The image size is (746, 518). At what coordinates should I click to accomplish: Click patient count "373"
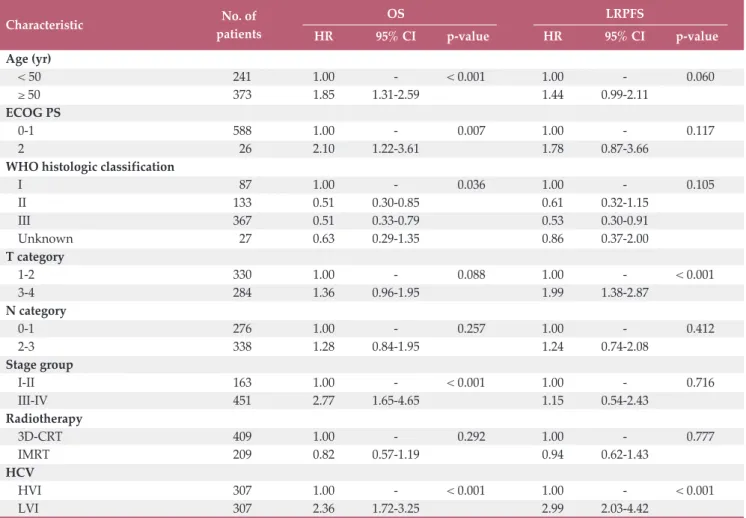pyautogui.click(x=242, y=95)
